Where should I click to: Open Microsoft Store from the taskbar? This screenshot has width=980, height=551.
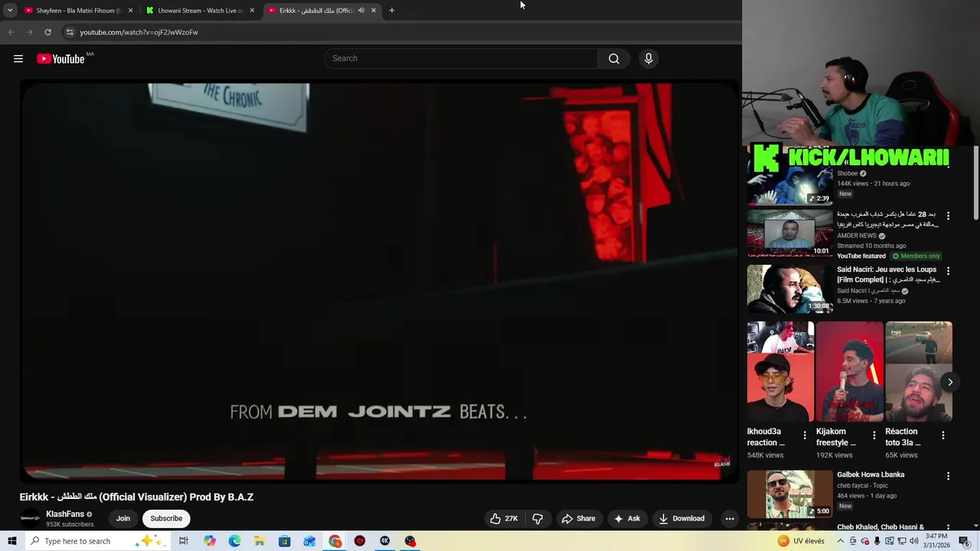coord(285,541)
